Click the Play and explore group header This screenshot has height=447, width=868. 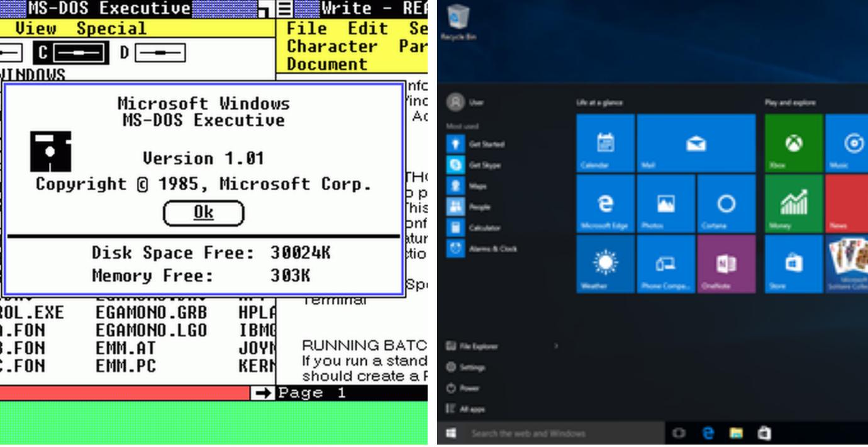(790, 102)
